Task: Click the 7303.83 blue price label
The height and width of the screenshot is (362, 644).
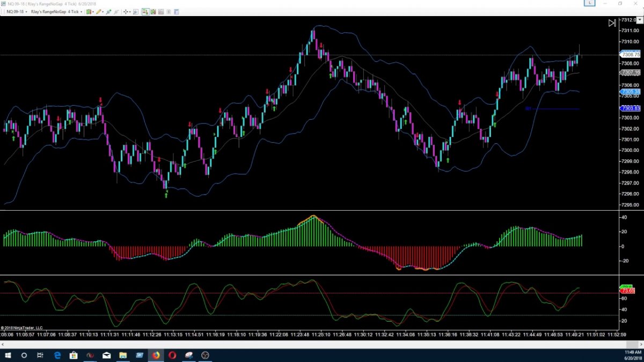Action: (x=630, y=109)
